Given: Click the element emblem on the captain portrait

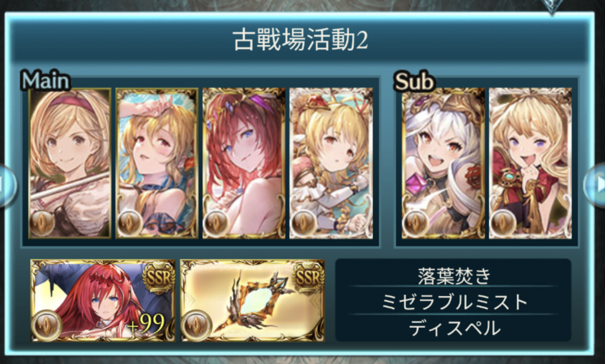Looking at the screenshot, I should coord(42,222).
